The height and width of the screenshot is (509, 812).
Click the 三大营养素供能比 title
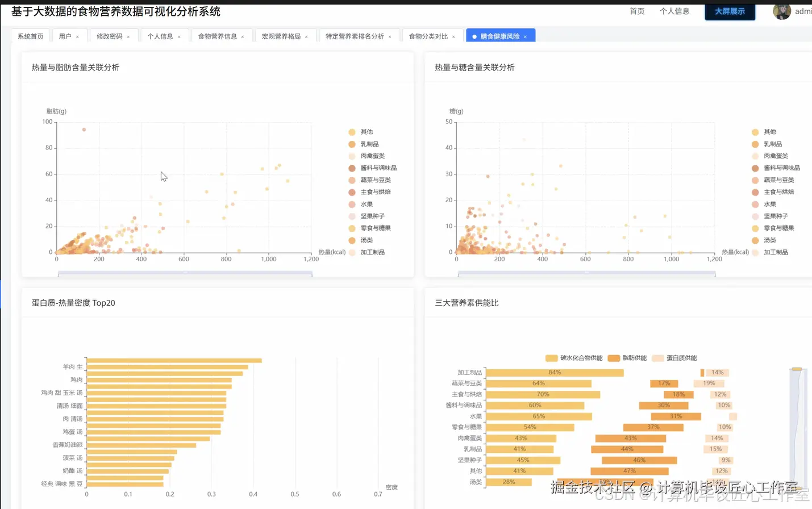(x=467, y=303)
